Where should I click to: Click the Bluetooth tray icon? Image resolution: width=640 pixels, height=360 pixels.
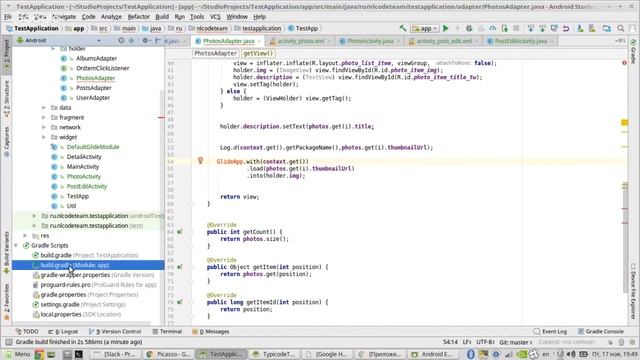[470, 354]
